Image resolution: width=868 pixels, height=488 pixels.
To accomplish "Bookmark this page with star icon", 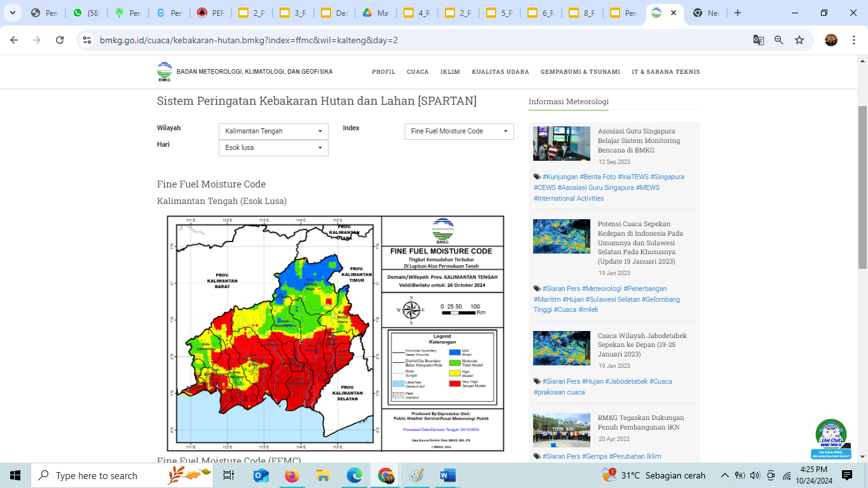I will (799, 40).
